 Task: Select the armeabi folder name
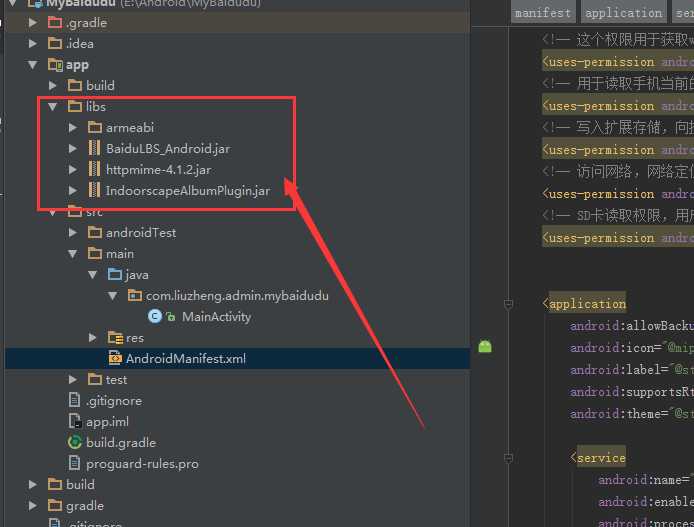(x=130, y=128)
